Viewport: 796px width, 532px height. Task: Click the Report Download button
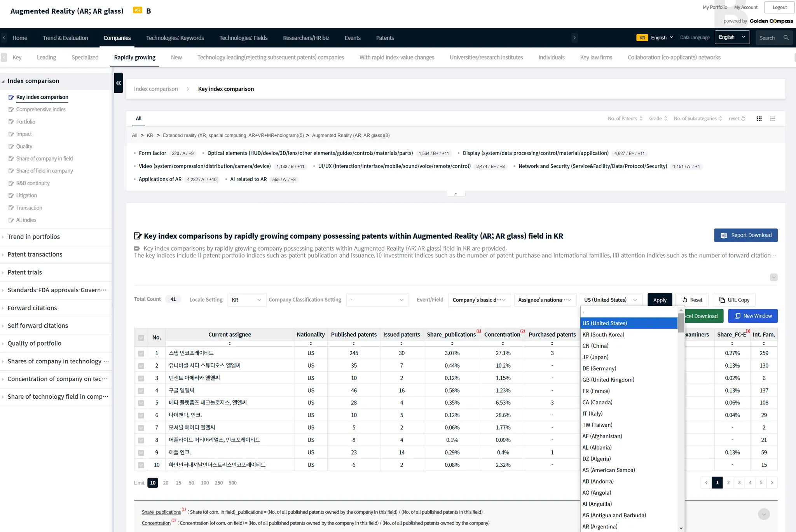tap(745, 235)
